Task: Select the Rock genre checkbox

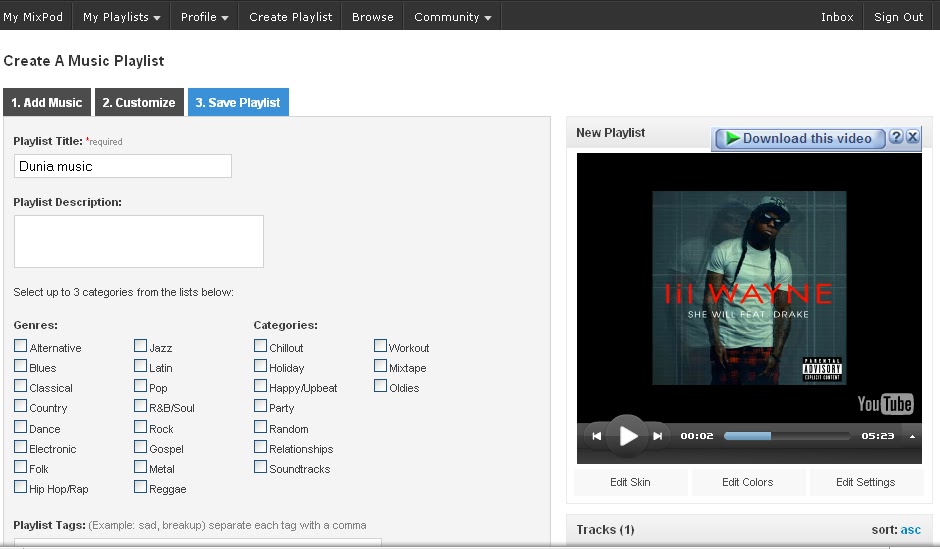Action: tap(140, 427)
